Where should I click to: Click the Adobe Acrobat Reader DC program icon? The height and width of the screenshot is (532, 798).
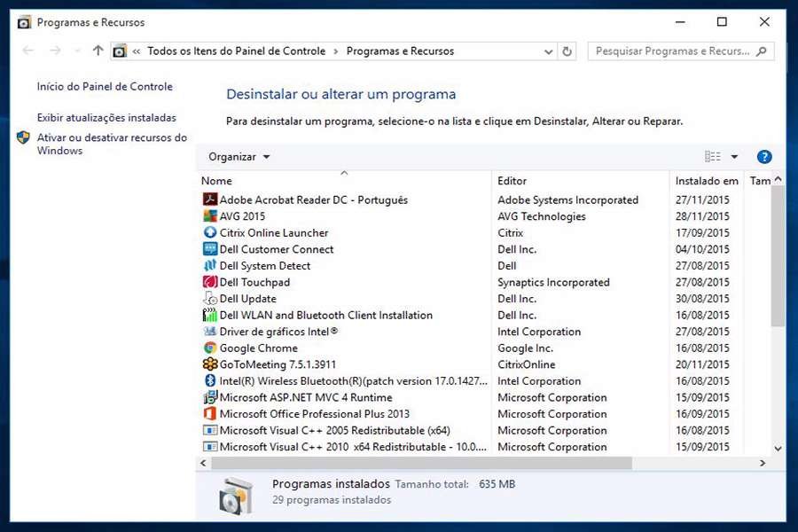(x=210, y=199)
